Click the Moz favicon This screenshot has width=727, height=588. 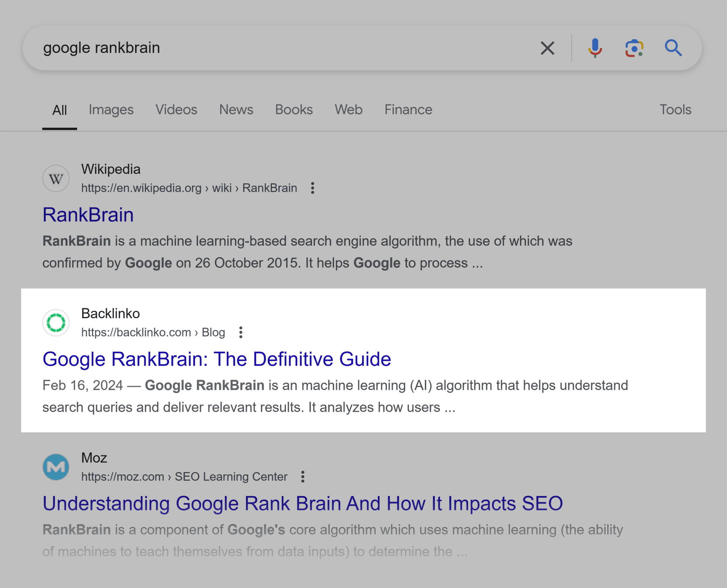pyautogui.click(x=56, y=467)
